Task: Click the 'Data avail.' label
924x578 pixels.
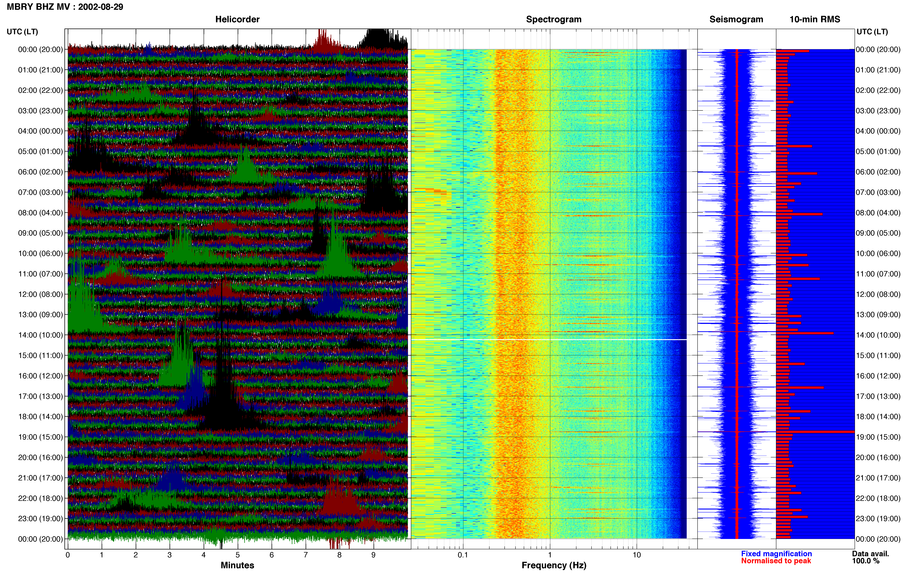Action: tap(870, 554)
